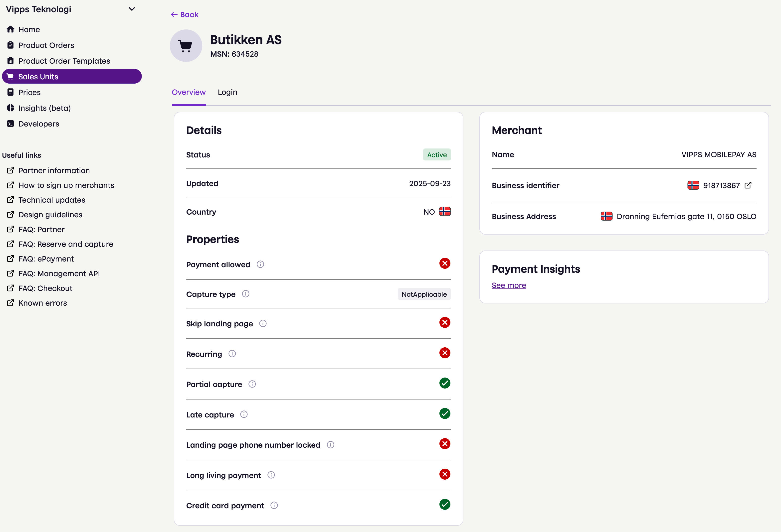
Task: Click the Butikken AS cart avatar
Action: pos(186,46)
